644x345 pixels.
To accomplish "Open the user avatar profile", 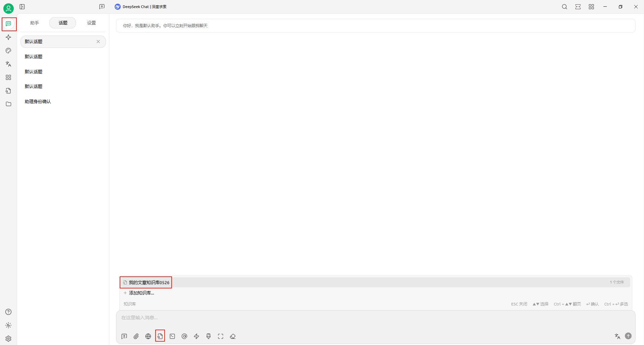I will click(x=8, y=8).
